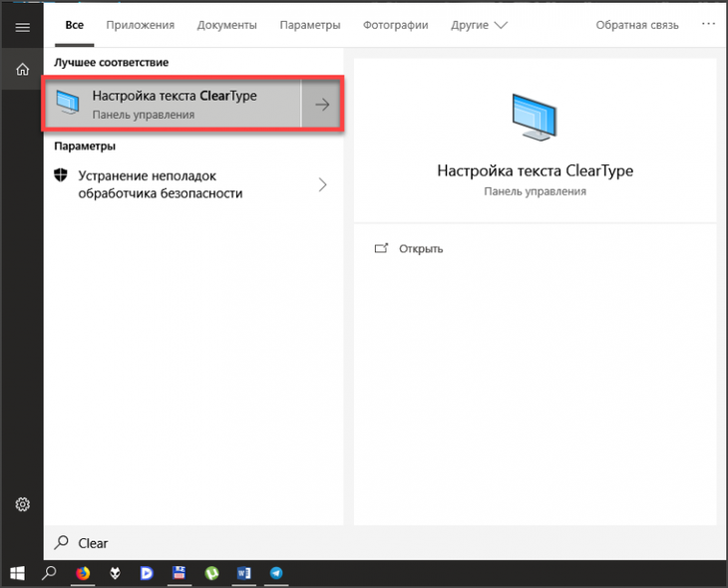Click the magnifier icon in search box
728x588 pixels.
(x=61, y=542)
